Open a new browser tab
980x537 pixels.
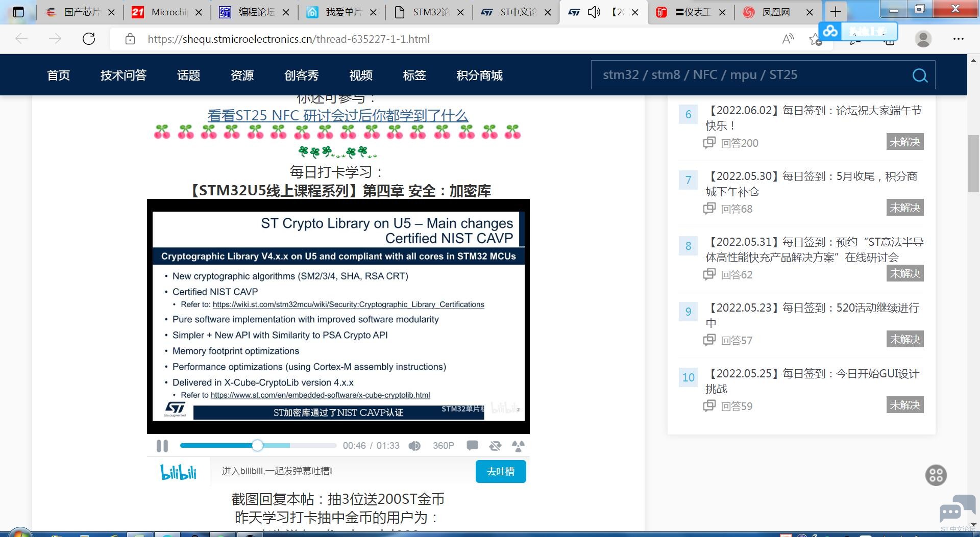click(836, 12)
